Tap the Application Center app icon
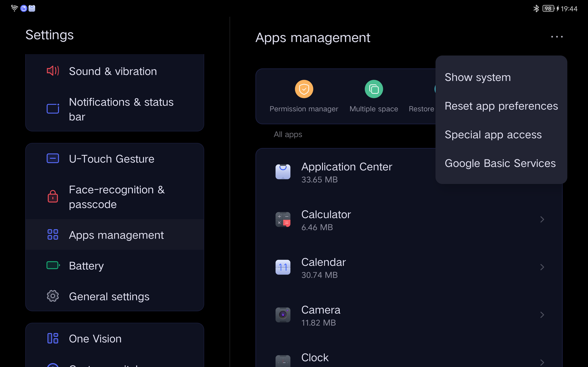The image size is (588, 367). (283, 172)
